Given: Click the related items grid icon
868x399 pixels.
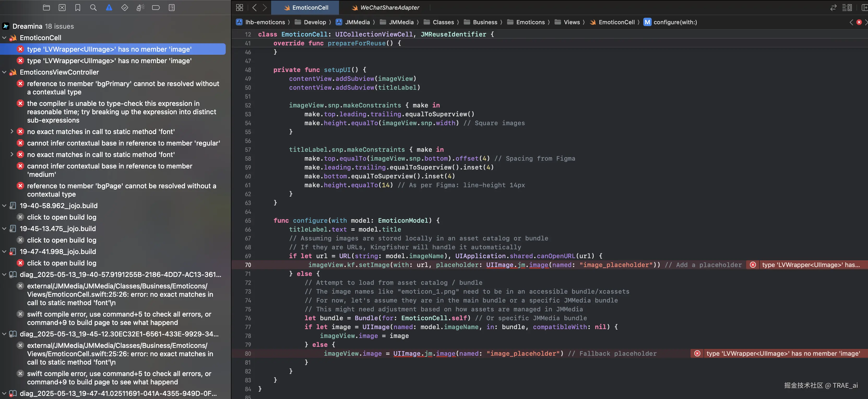Looking at the screenshot, I should pyautogui.click(x=240, y=7).
